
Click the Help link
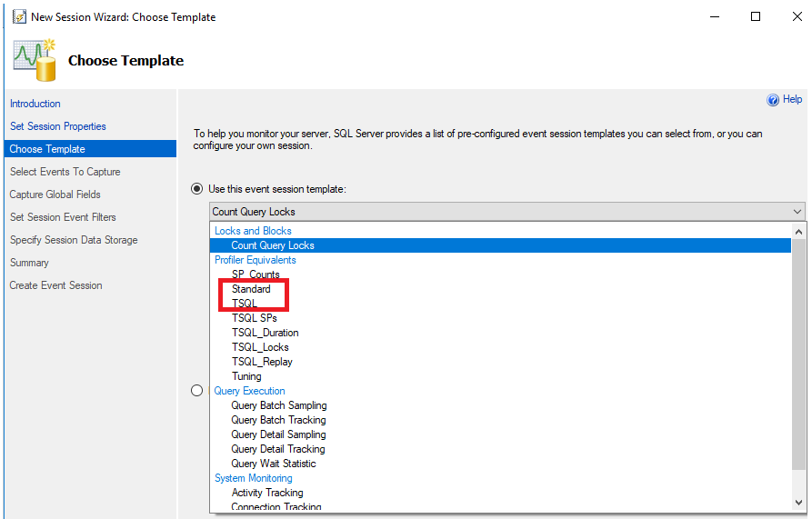[x=792, y=100]
